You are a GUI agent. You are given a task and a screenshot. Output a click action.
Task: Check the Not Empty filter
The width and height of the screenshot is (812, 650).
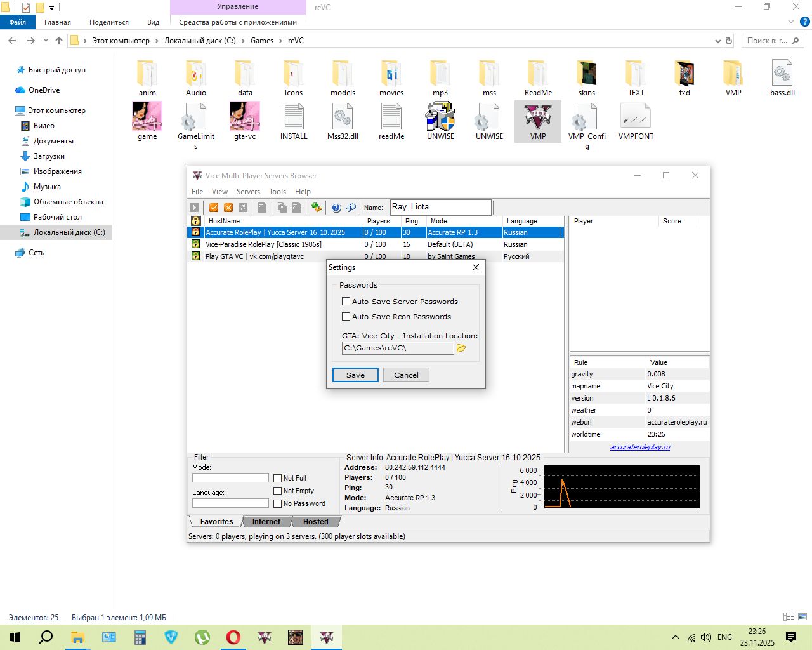(277, 491)
